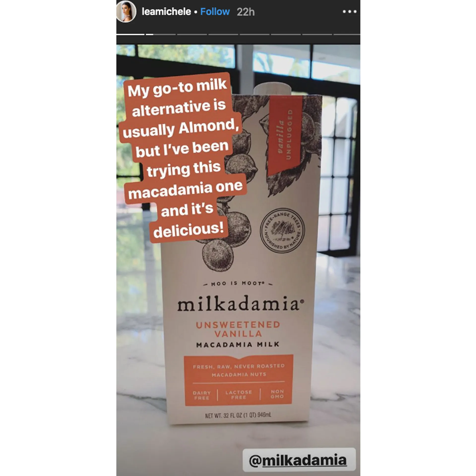Screen dimensions: 476x476
Task: Open the three-dots more options menu
Action: (x=349, y=11)
